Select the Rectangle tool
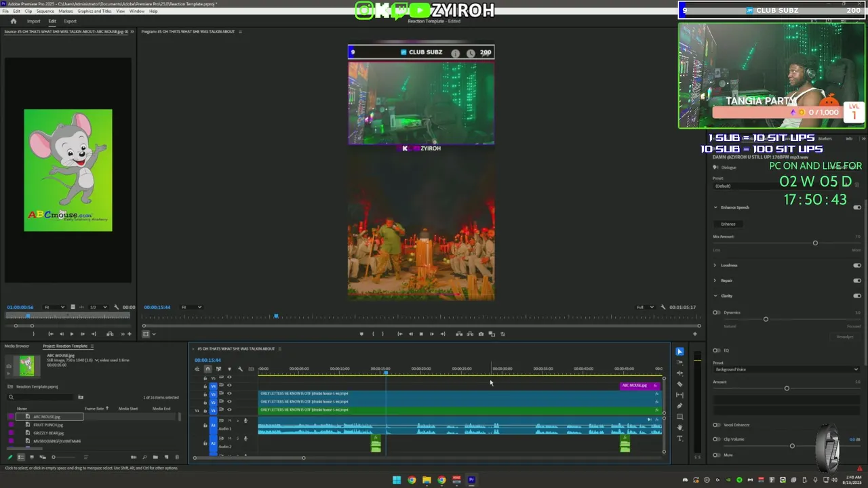The width and height of the screenshot is (868, 488). [680, 416]
